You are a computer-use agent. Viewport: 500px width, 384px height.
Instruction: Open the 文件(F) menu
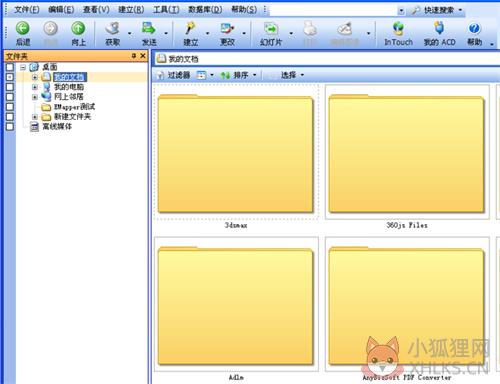[27, 10]
